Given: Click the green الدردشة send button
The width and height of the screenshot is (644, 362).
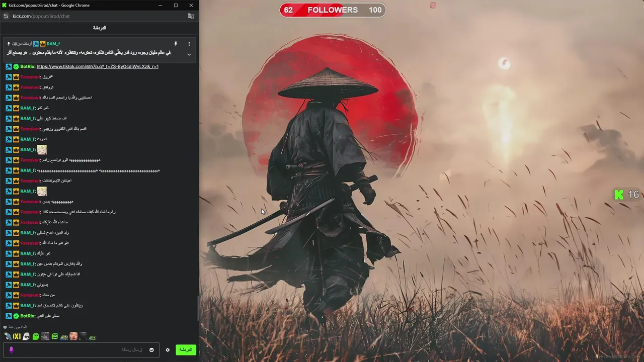Looking at the screenshot, I should 186,349.
